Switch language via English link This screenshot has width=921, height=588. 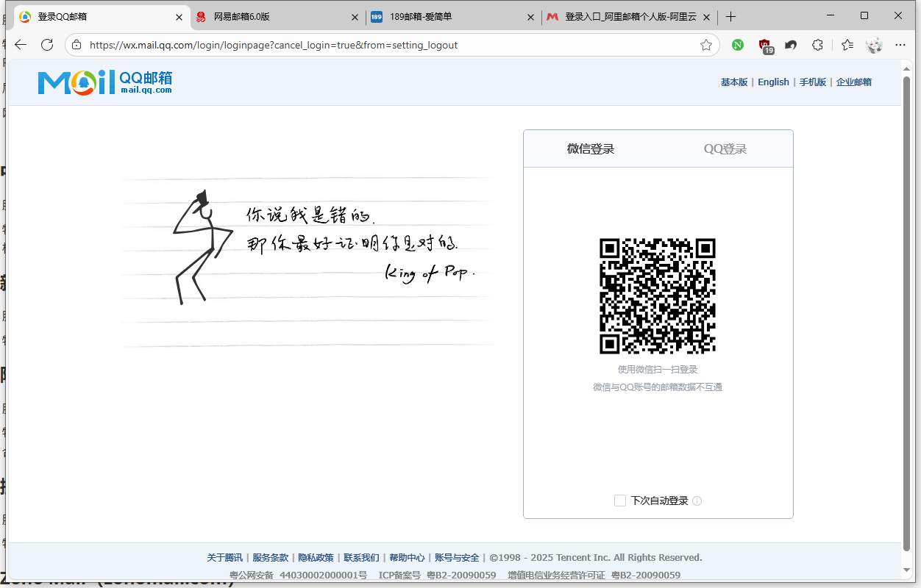click(x=773, y=82)
